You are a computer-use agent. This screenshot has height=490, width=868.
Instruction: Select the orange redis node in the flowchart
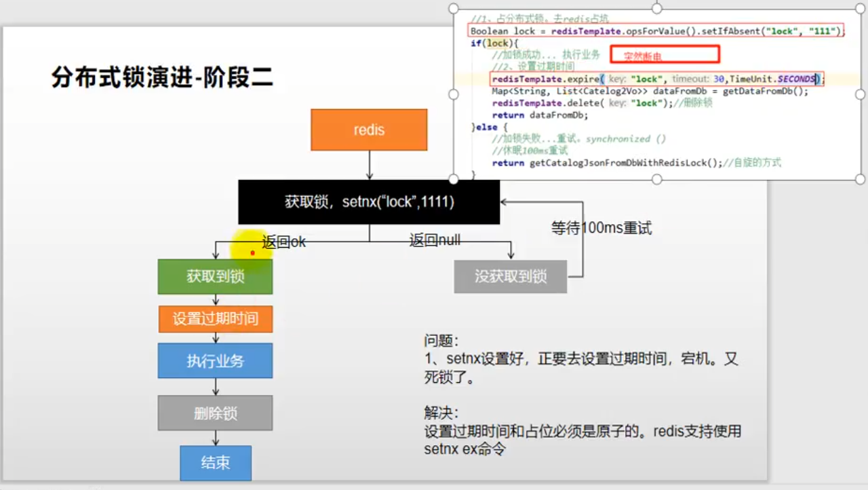click(x=368, y=129)
